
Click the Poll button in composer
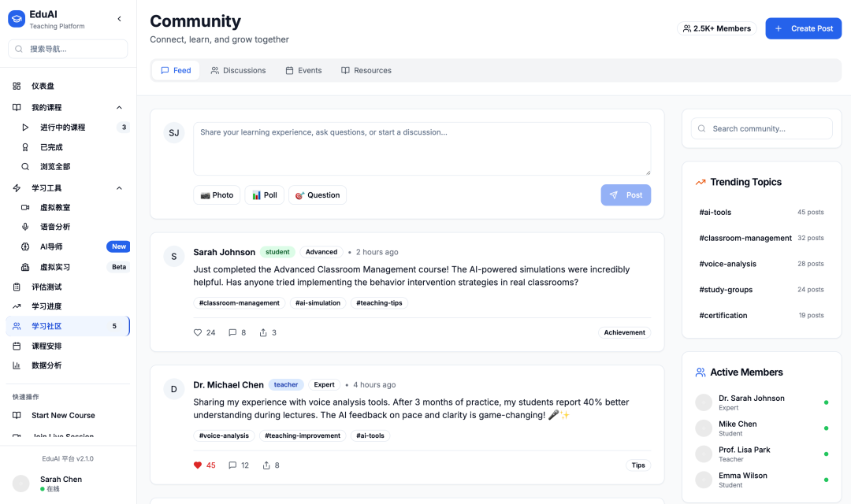[265, 195]
